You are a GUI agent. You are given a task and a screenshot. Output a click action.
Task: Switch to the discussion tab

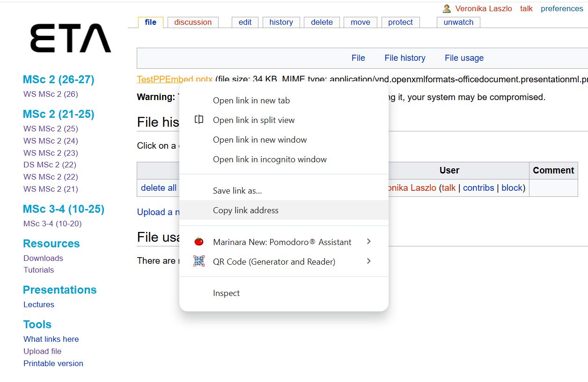pos(193,22)
